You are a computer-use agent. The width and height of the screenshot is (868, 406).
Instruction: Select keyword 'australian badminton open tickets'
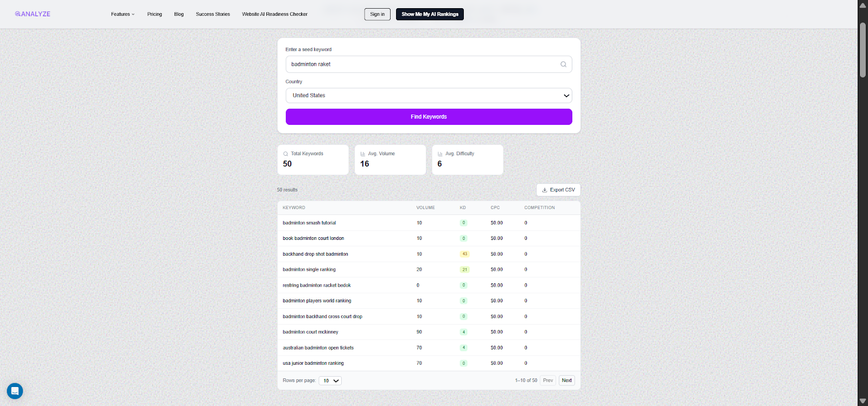(318, 348)
